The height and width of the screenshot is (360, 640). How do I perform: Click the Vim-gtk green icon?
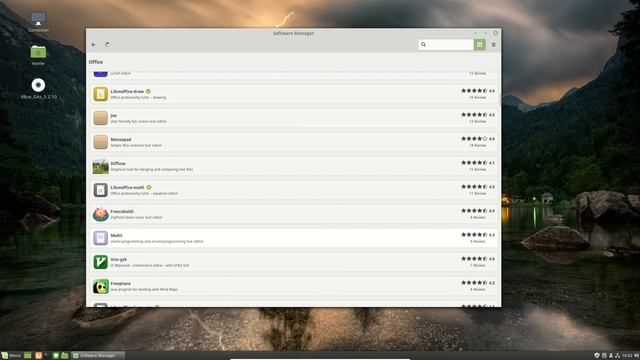point(100,262)
